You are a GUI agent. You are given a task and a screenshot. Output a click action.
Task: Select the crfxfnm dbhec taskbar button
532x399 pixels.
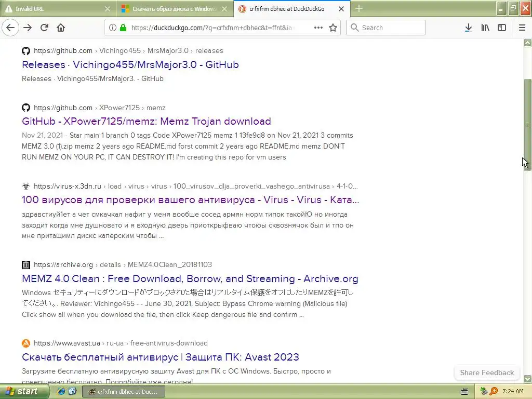coord(124,392)
